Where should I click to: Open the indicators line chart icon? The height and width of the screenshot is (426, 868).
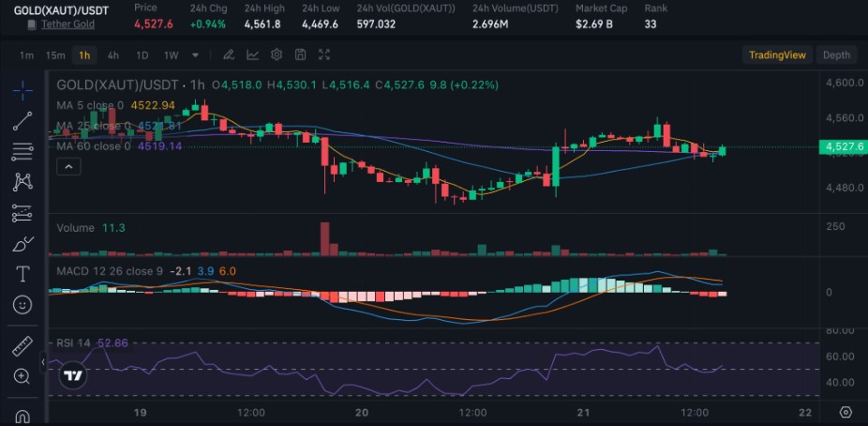(252, 54)
